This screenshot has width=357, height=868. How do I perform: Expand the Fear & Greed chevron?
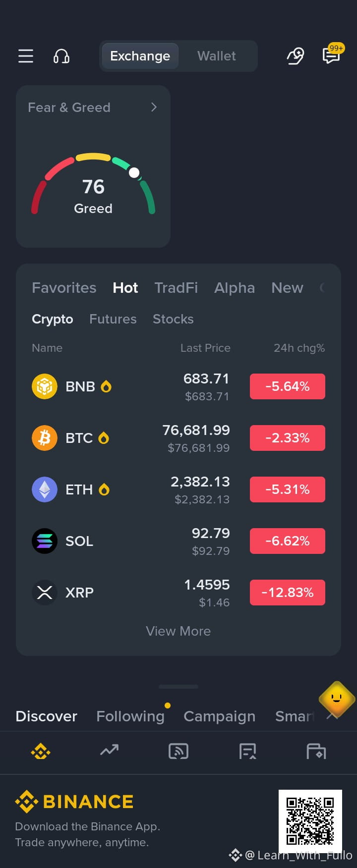point(154,107)
